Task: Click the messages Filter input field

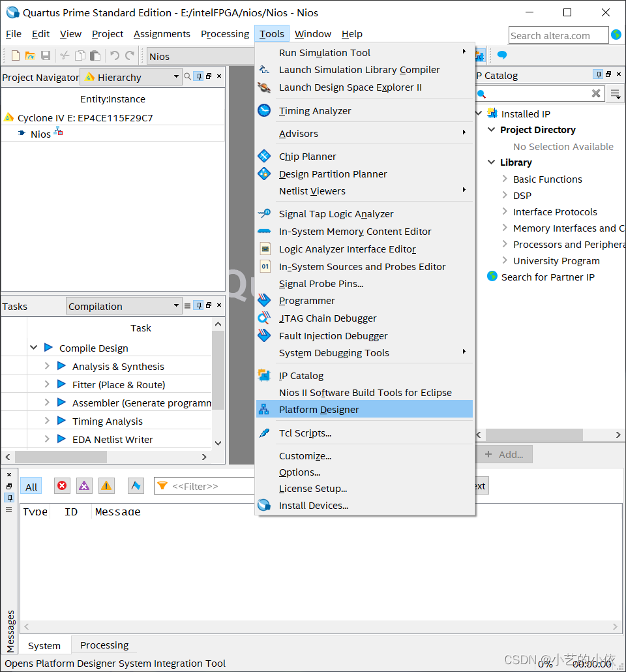Action: click(205, 486)
